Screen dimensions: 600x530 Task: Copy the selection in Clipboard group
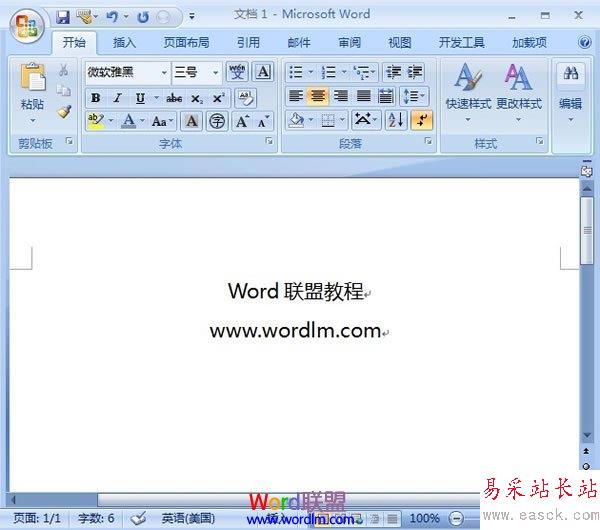(x=64, y=90)
